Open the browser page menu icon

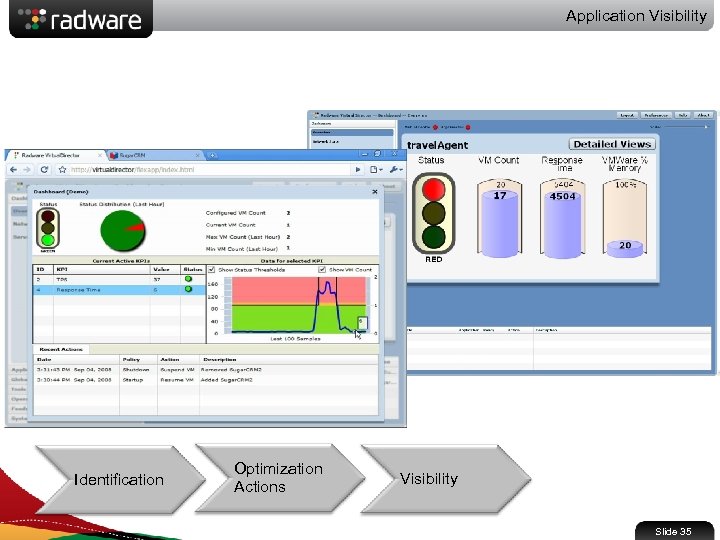376,170
